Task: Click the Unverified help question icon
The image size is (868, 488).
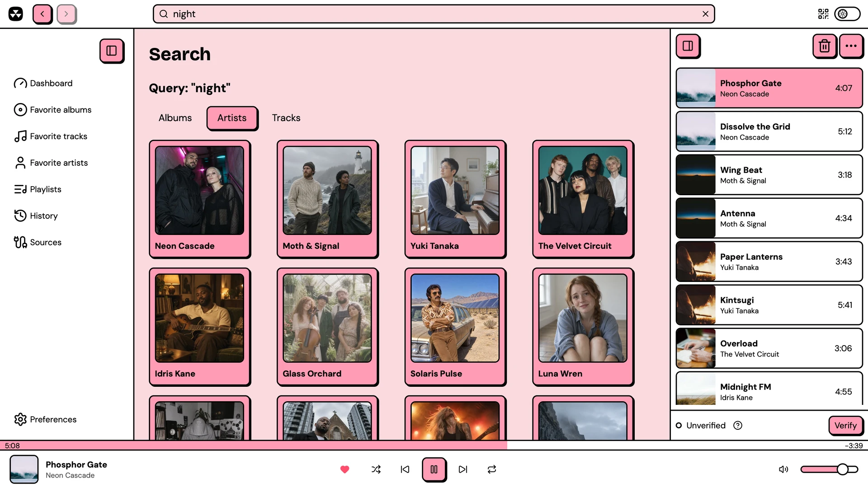Action: 738,426
